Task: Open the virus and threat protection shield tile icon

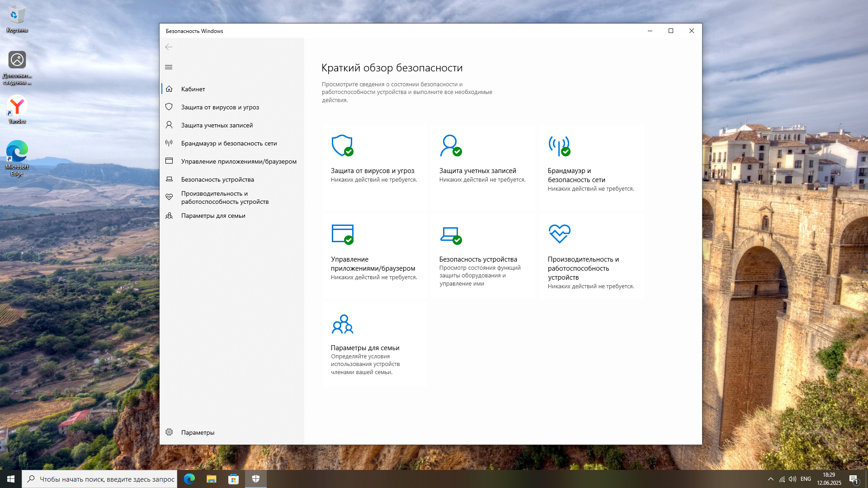Action: 342,145
